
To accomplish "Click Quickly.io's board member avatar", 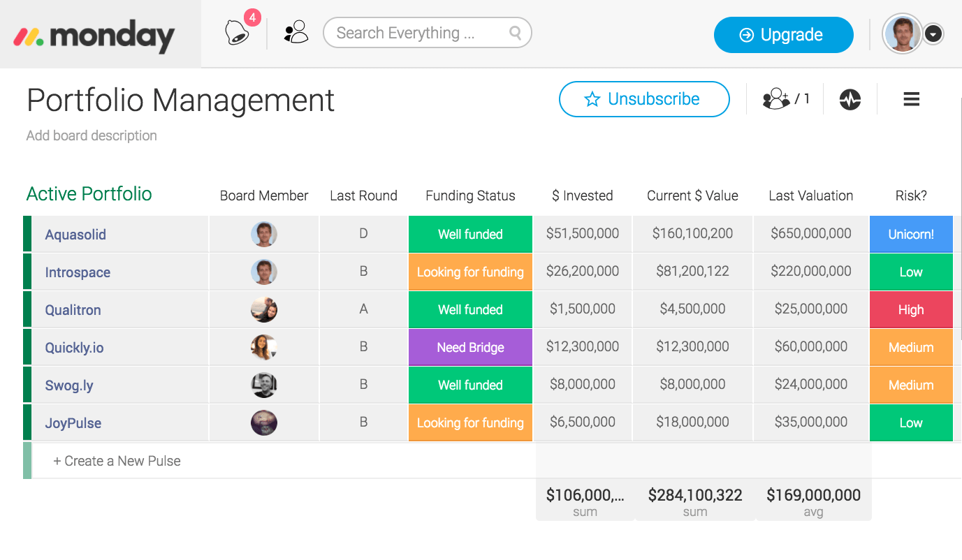I will pyautogui.click(x=264, y=347).
